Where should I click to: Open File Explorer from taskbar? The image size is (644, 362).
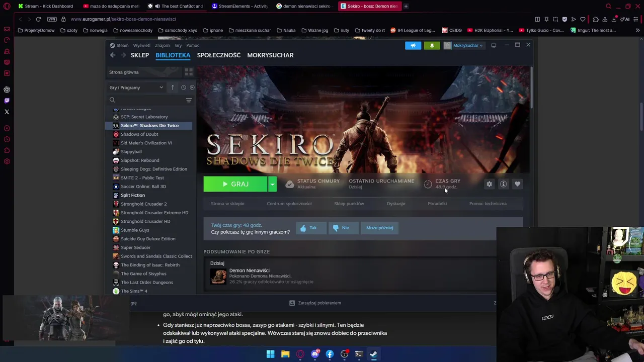click(285, 354)
